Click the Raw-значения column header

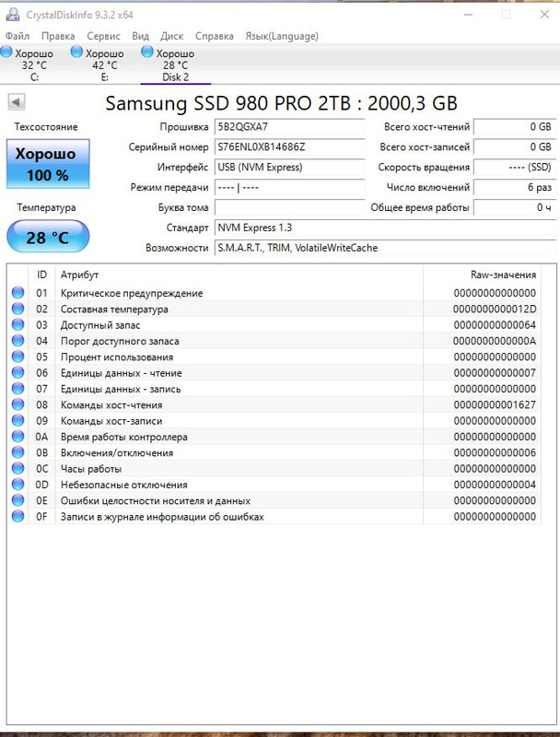point(482,275)
